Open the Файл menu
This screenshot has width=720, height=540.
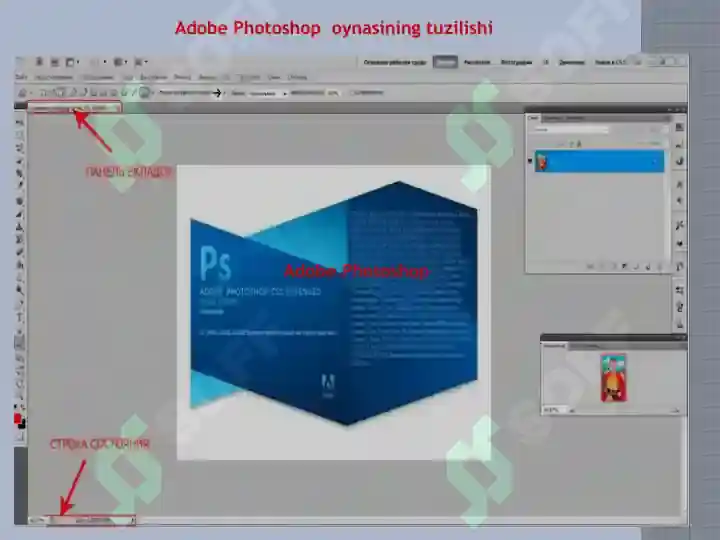point(22,77)
